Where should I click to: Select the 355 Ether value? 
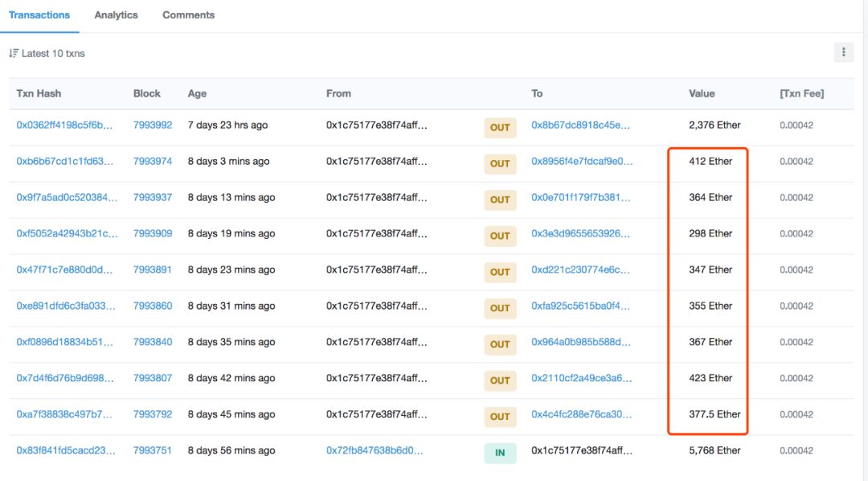point(710,306)
